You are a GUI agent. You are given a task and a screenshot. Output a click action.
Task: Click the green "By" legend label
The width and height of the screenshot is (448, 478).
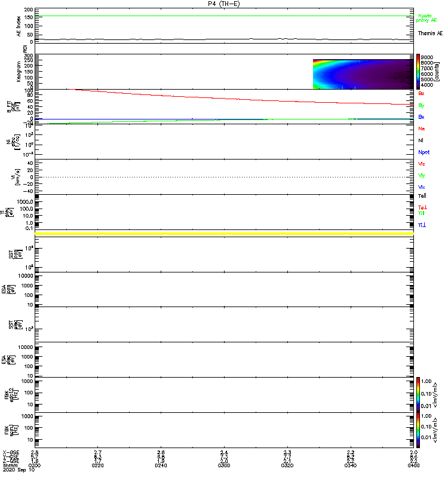[x=421, y=106]
